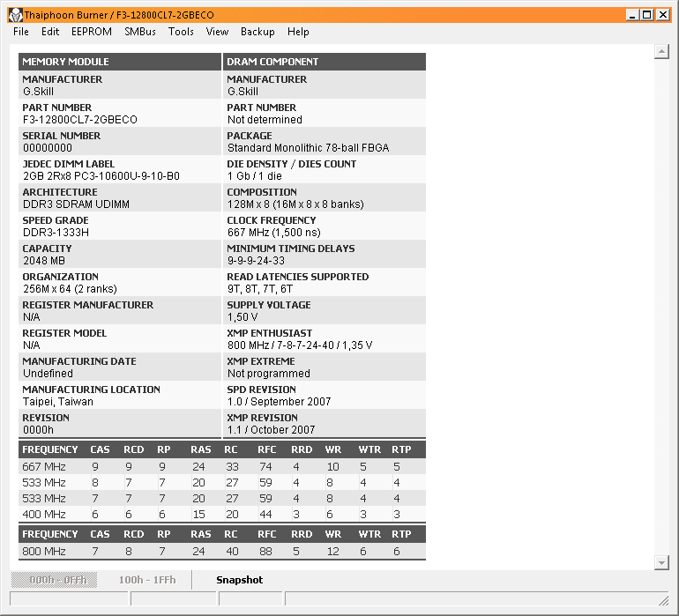Click DRAM part number Not determined
The width and height of the screenshot is (679, 616).
(265, 120)
